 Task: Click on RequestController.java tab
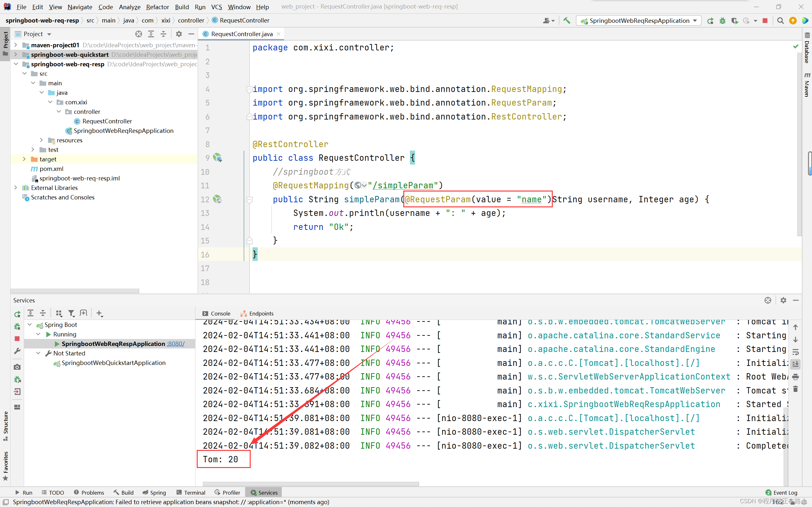243,33
